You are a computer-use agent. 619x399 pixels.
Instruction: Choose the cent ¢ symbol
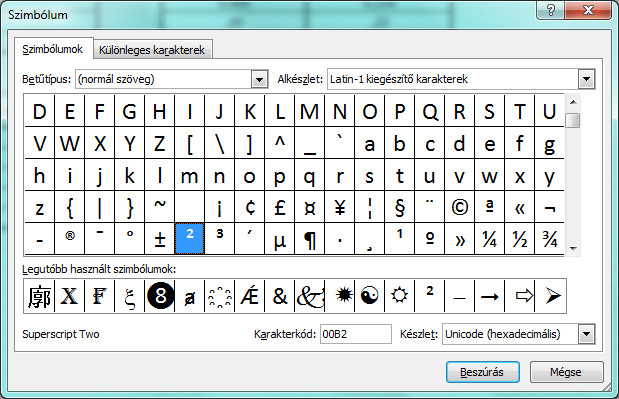click(249, 207)
